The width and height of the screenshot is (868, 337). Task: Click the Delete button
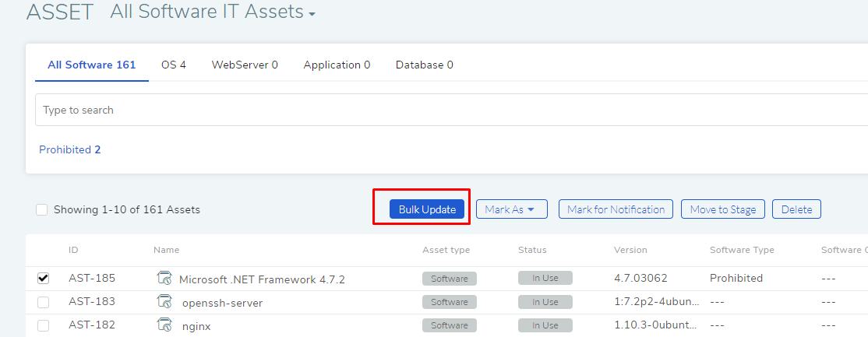click(x=796, y=209)
